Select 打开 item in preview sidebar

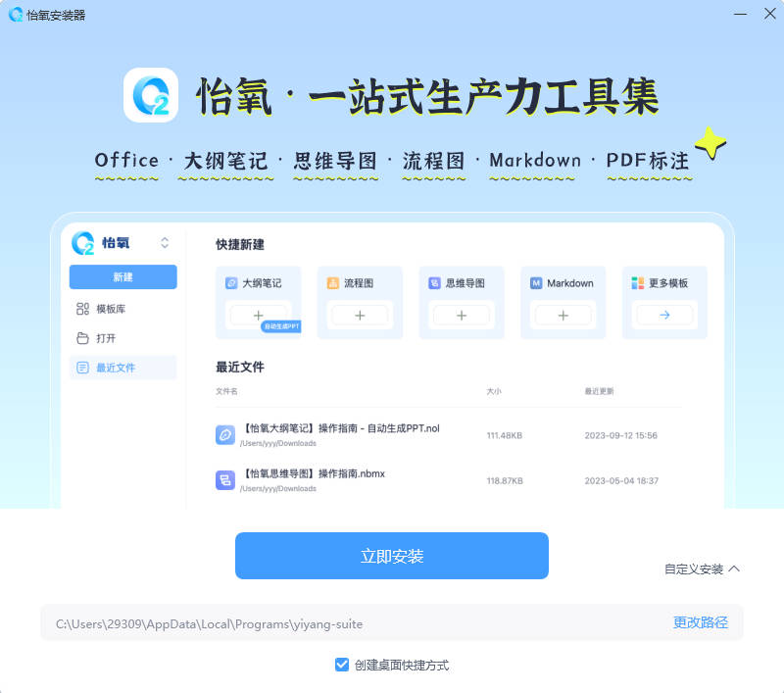123,338
